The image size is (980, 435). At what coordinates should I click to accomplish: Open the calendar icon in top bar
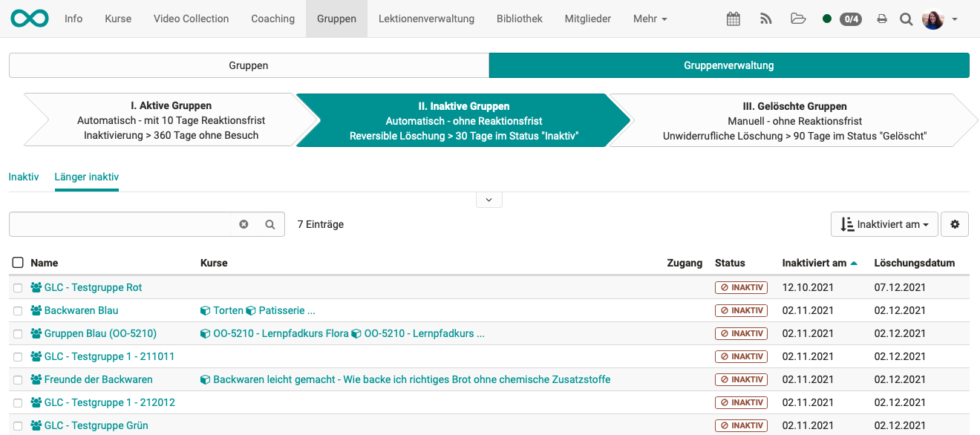pos(733,19)
